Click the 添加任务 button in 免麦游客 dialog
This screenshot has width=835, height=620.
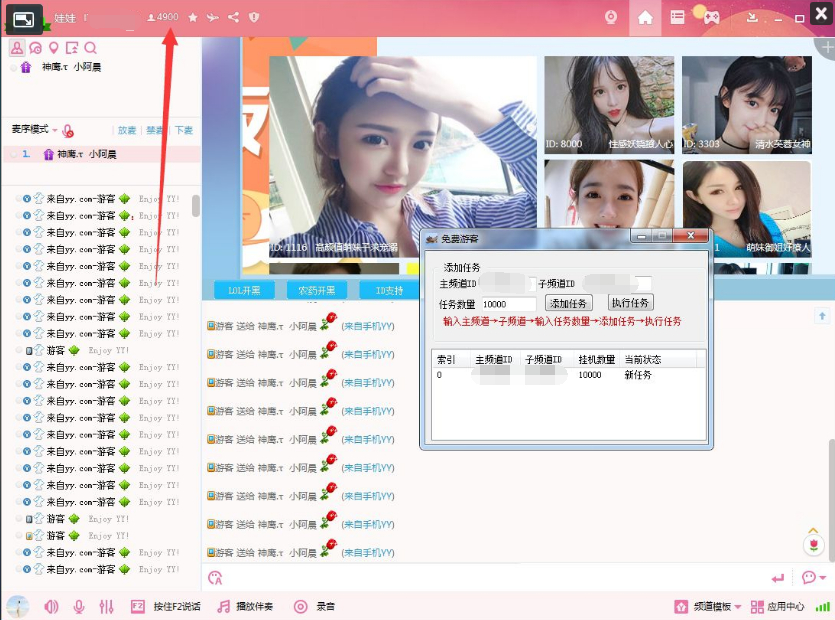(x=568, y=303)
